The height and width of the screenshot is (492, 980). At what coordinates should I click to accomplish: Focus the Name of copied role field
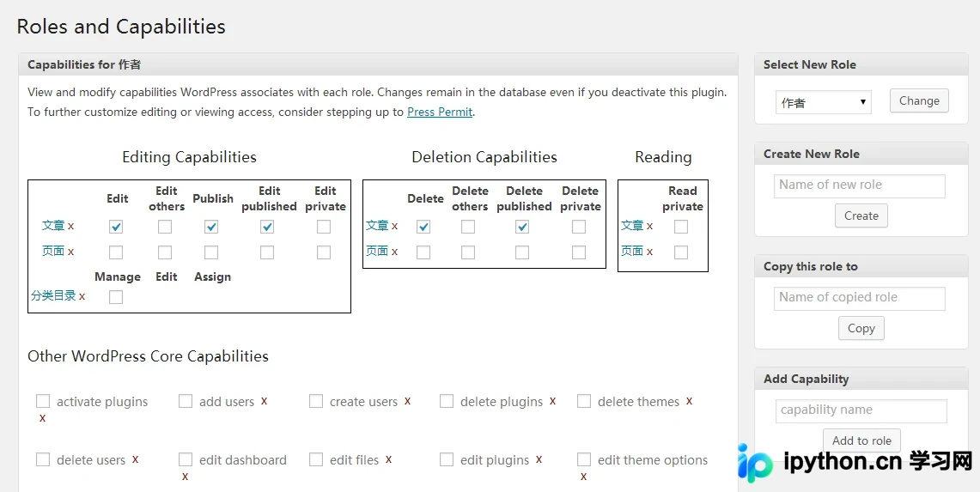pos(860,298)
